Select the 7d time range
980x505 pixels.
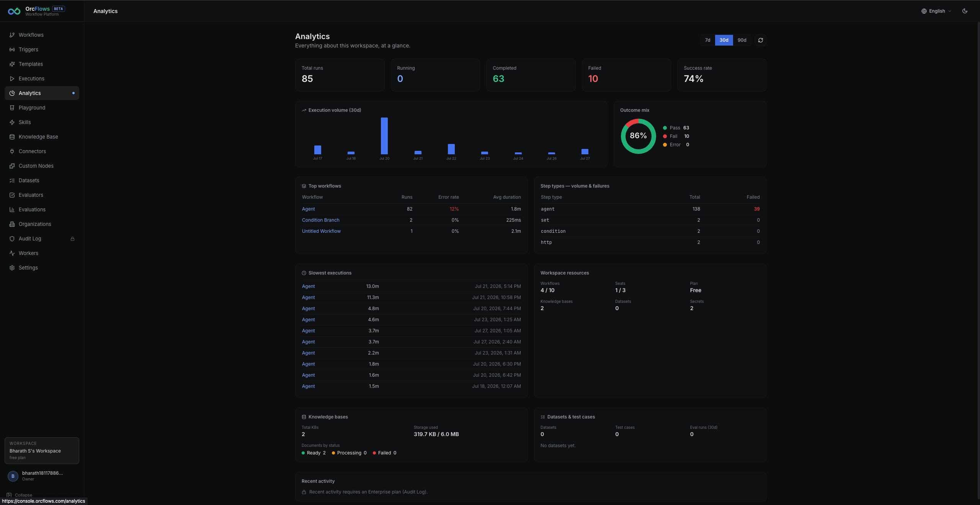[x=707, y=40]
